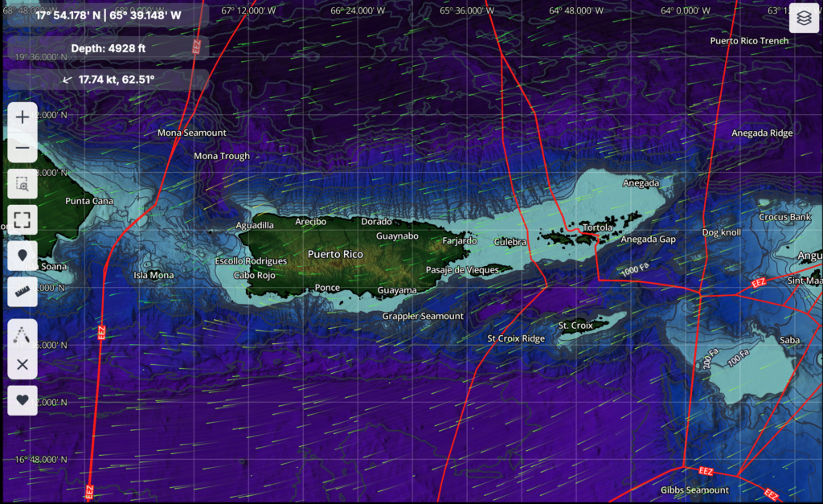The image size is (823, 504).
Task: Click the Crocus Bank label
Action: click(x=784, y=217)
